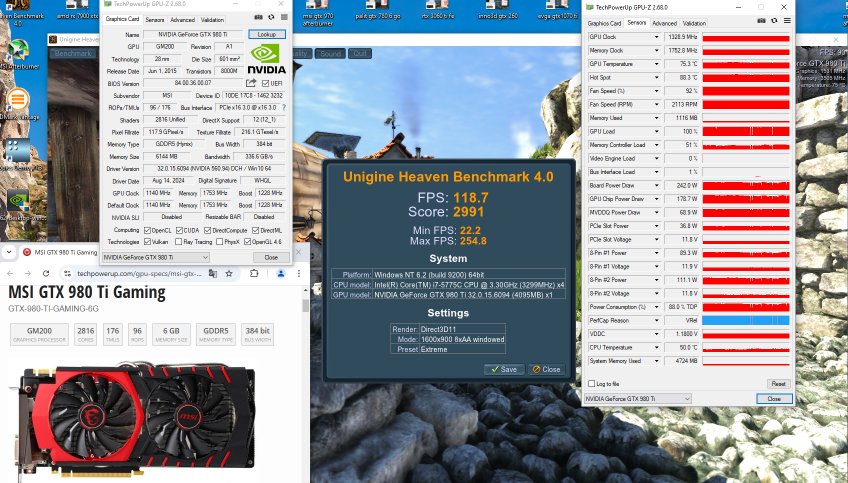Switch to Sensors tab in left GPU-Z window
This screenshot has height=483, width=848.
point(155,19)
